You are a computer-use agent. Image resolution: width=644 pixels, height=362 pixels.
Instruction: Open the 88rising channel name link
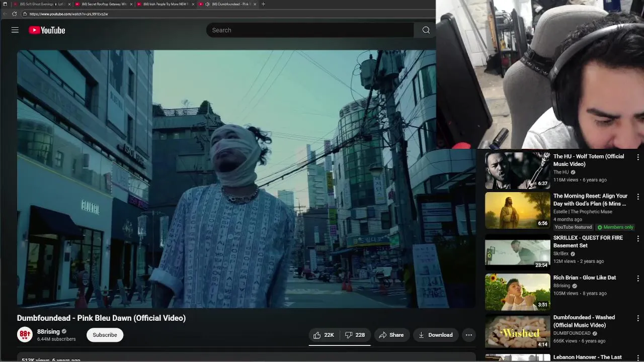(48, 332)
